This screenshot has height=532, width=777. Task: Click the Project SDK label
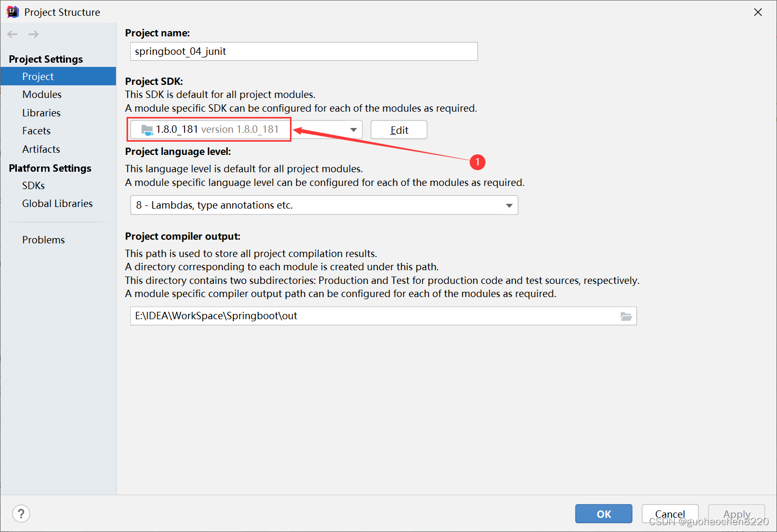(x=154, y=81)
